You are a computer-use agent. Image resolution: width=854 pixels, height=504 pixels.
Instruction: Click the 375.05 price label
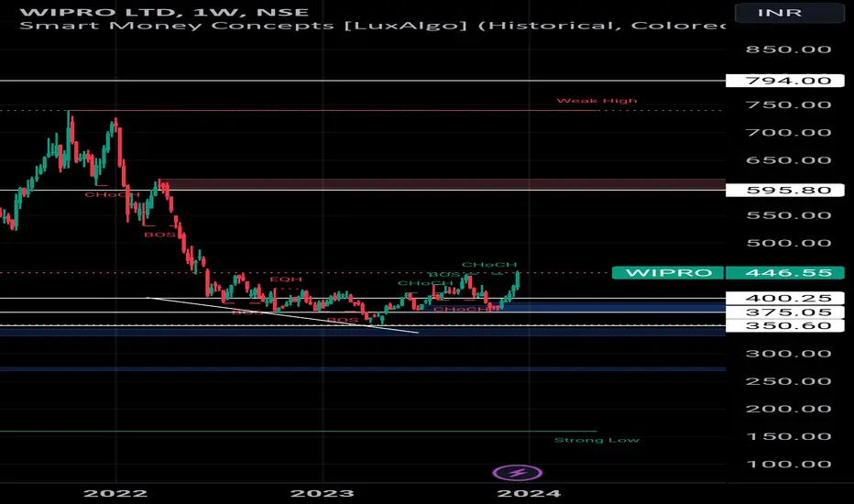tap(785, 312)
